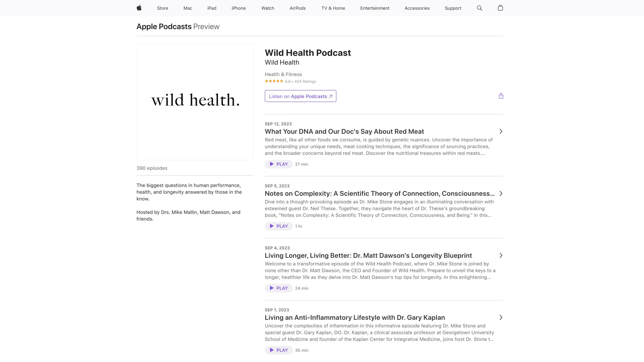644x362 pixels.
Task: Open 'Living an Anti-Inflammatory Lifestyle' title
Action: pyautogui.click(x=355, y=318)
